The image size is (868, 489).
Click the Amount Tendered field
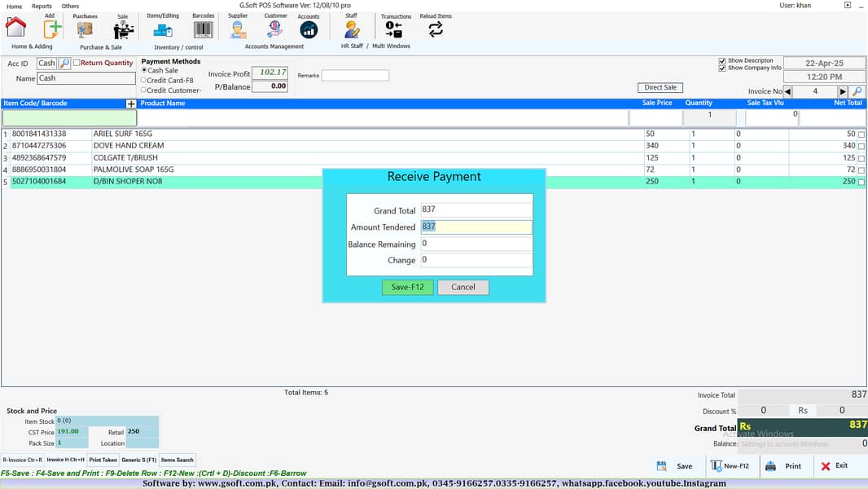pyautogui.click(x=476, y=227)
